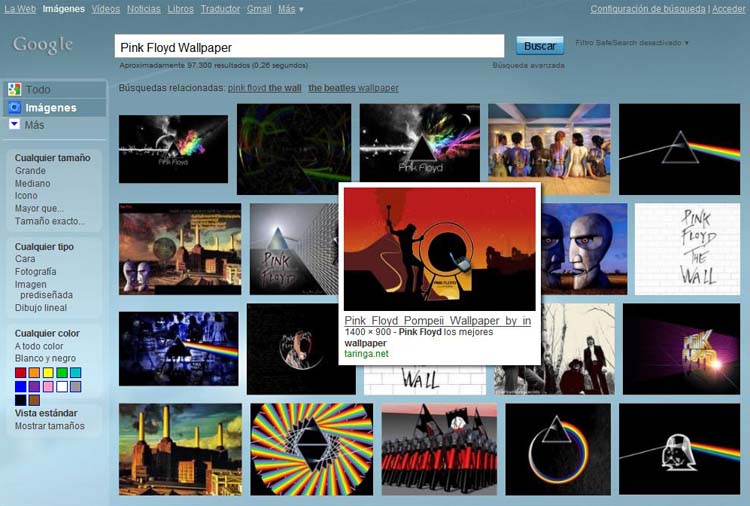
Task: Pick the brown color swatch
Action: (34, 400)
